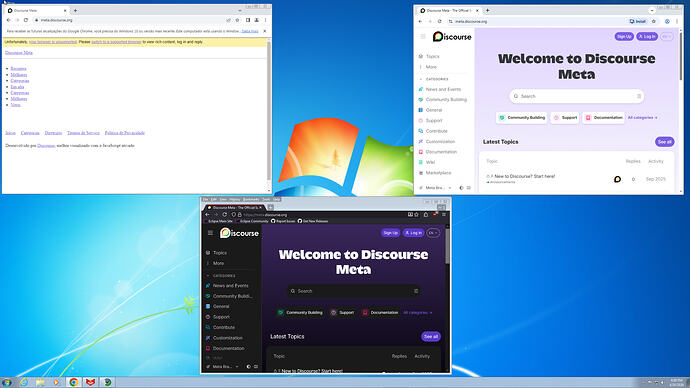Reload the page in the top-left Chrome window
The width and height of the screenshot is (690, 388).
pos(26,20)
